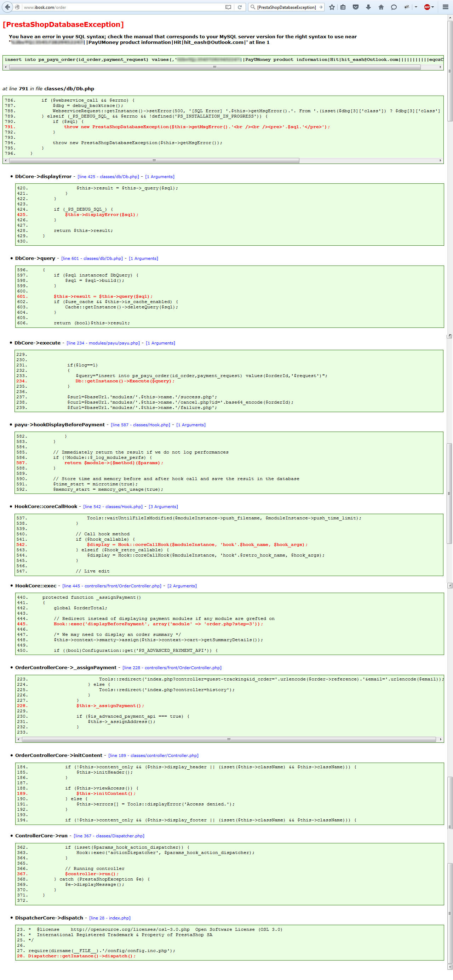Expand the bug extension dropdown arrow

[x=416, y=7]
